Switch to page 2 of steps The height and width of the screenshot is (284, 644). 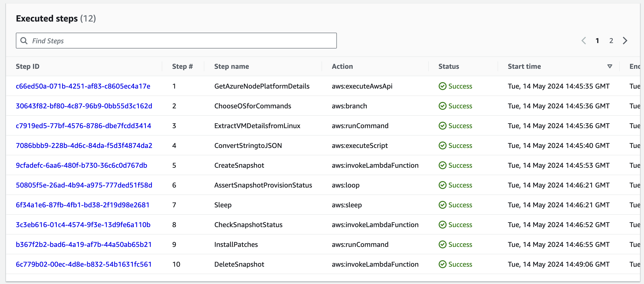pyautogui.click(x=611, y=41)
